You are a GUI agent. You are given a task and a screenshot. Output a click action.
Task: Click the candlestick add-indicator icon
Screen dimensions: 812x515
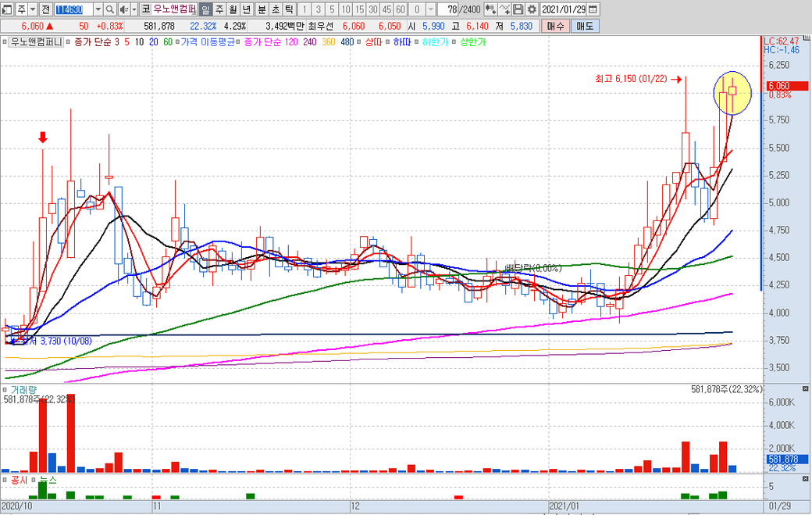(490, 9)
